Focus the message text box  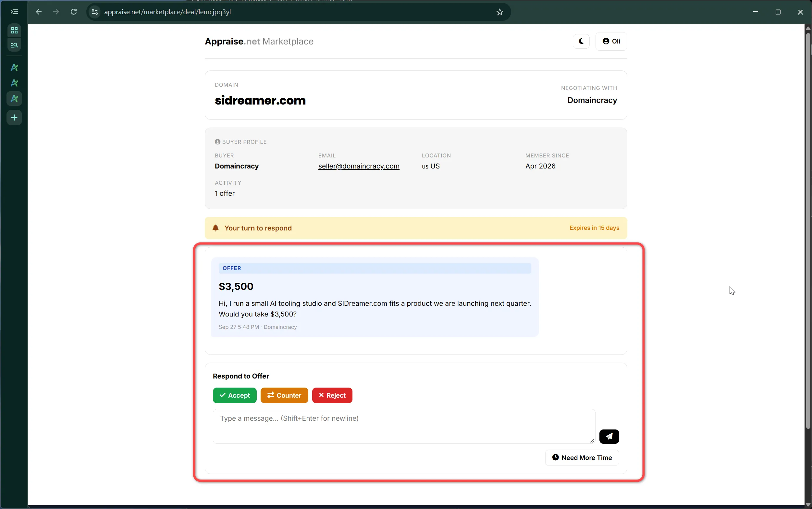[404, 426]
